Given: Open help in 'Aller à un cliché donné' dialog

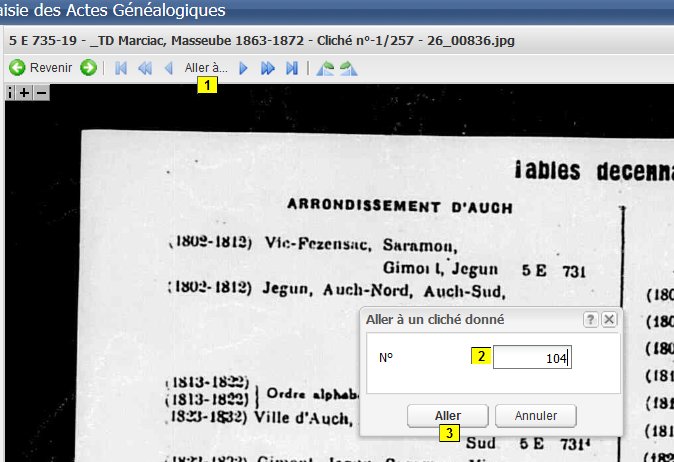Looking at the screenshot, I should [x=590, y=319].
